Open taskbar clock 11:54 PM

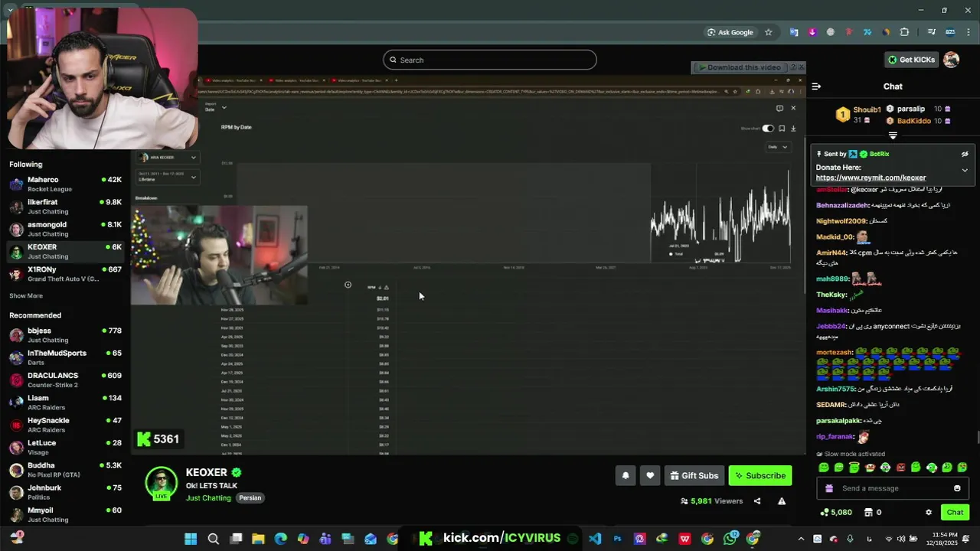(x=942, y=539)
